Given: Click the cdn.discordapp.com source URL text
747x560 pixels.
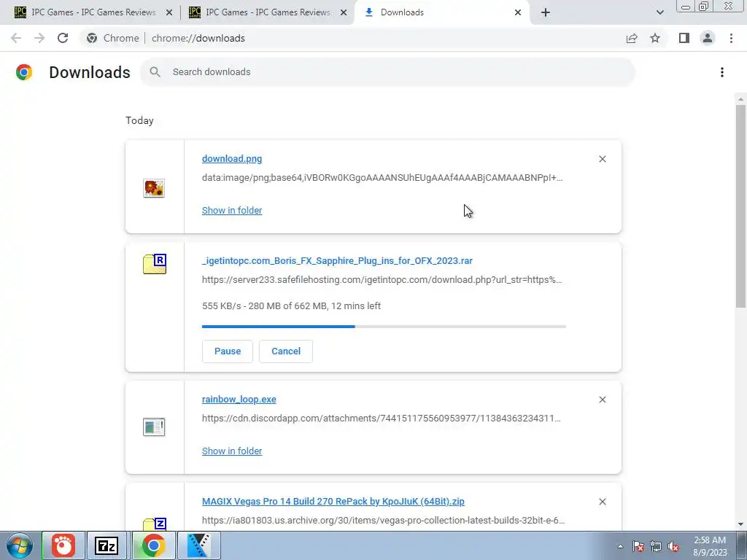Looking at the screenshot, I should pyautogui.click(x=381, y=419).
